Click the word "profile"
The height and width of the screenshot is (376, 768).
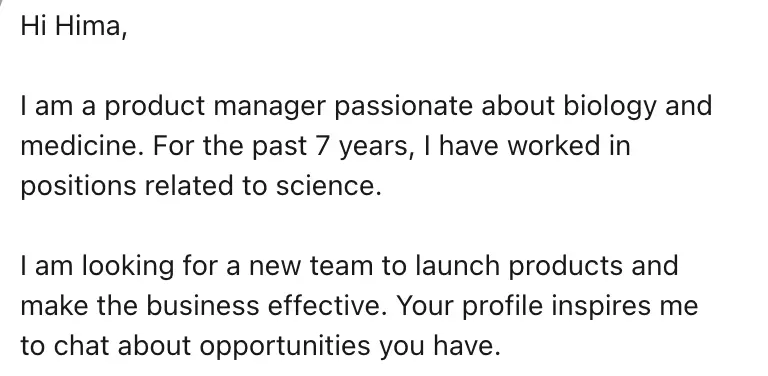[x=503, y=307]
